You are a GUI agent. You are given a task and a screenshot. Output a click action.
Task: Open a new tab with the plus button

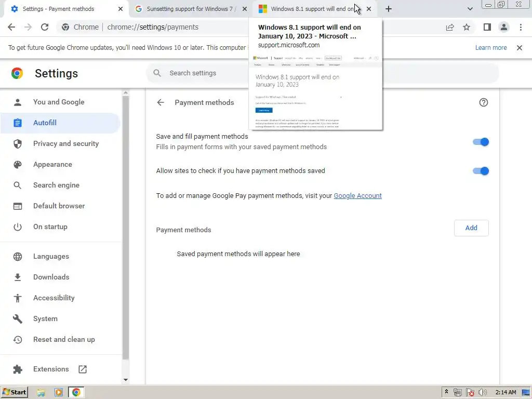coord(389,9)
